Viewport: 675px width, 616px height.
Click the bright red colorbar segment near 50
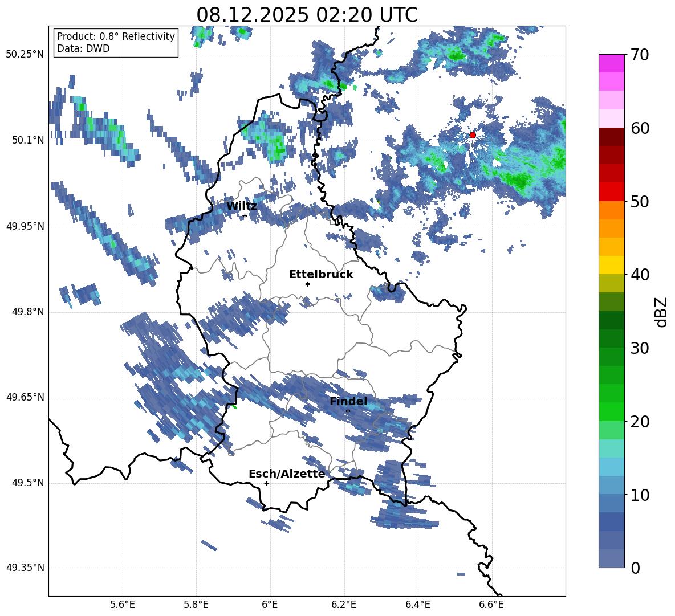click(x=611, y=192)
